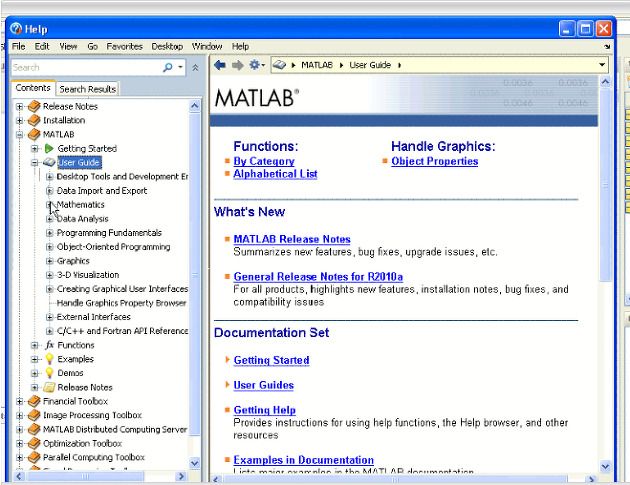Click in the Search input field
This screenshot has width=630, height=485.
point(86,68)
